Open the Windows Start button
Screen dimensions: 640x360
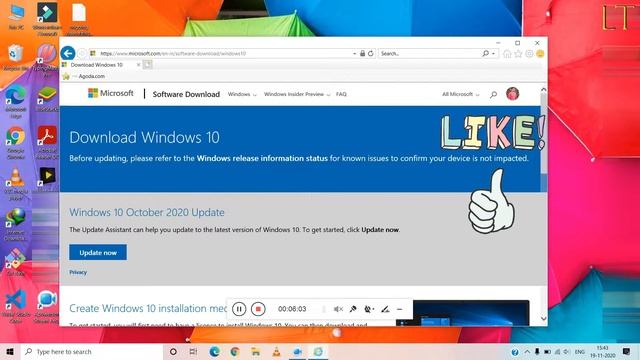(x=10, y=351)
